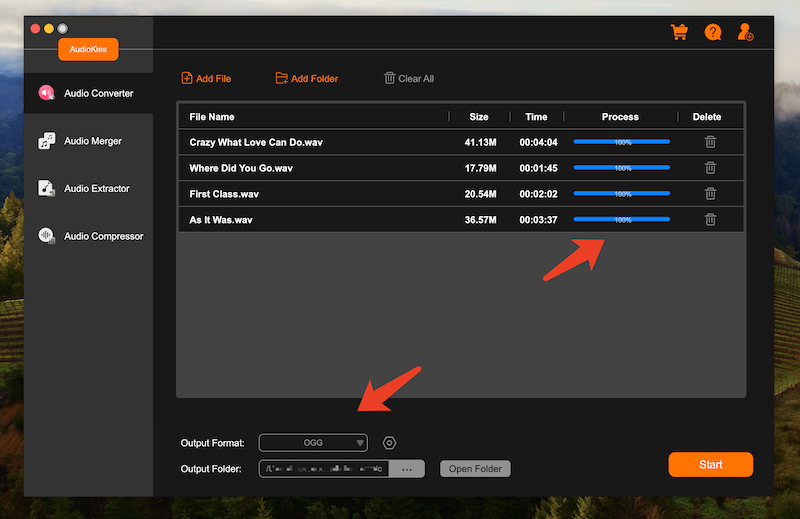Click Add Folder in the toolbar
800x519 pixels.
306,79
